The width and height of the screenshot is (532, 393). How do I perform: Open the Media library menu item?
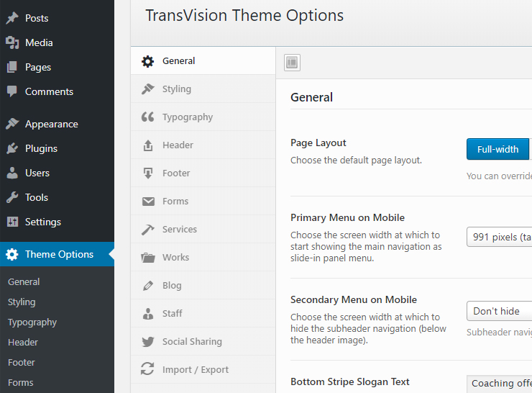point(57,42)
